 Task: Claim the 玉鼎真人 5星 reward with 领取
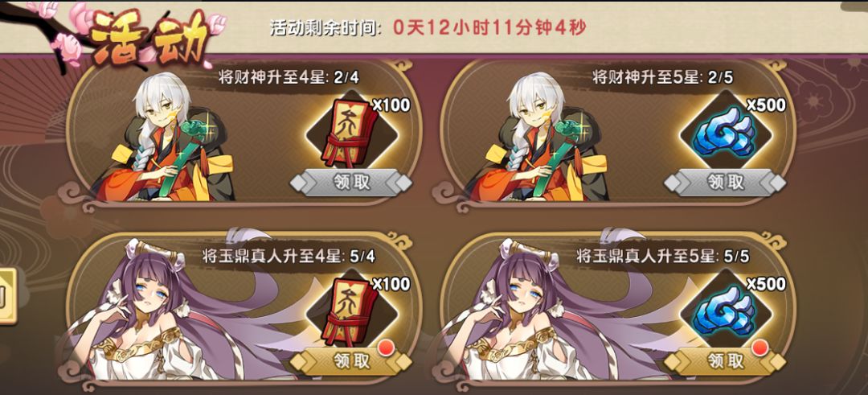pos(725,361)
